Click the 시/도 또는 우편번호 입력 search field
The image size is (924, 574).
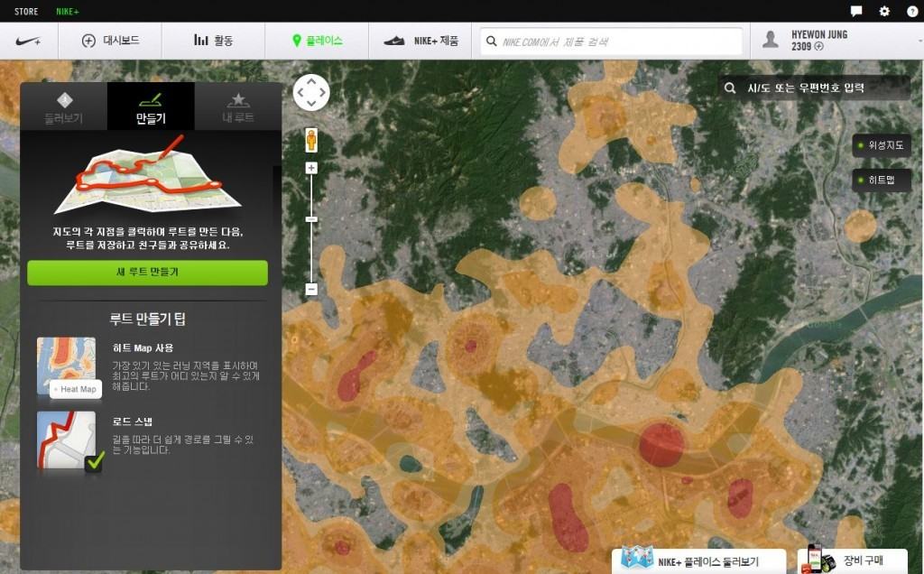click(x=814, y=88)
